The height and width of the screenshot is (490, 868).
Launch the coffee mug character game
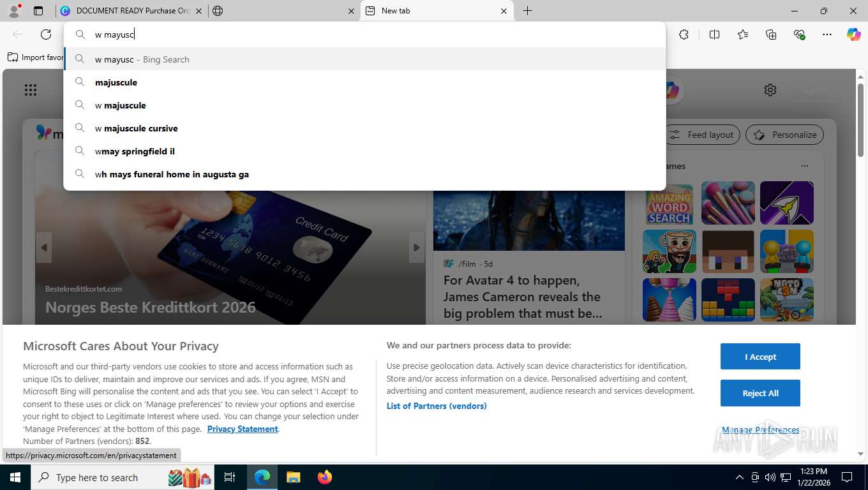(x=669, y=251)
